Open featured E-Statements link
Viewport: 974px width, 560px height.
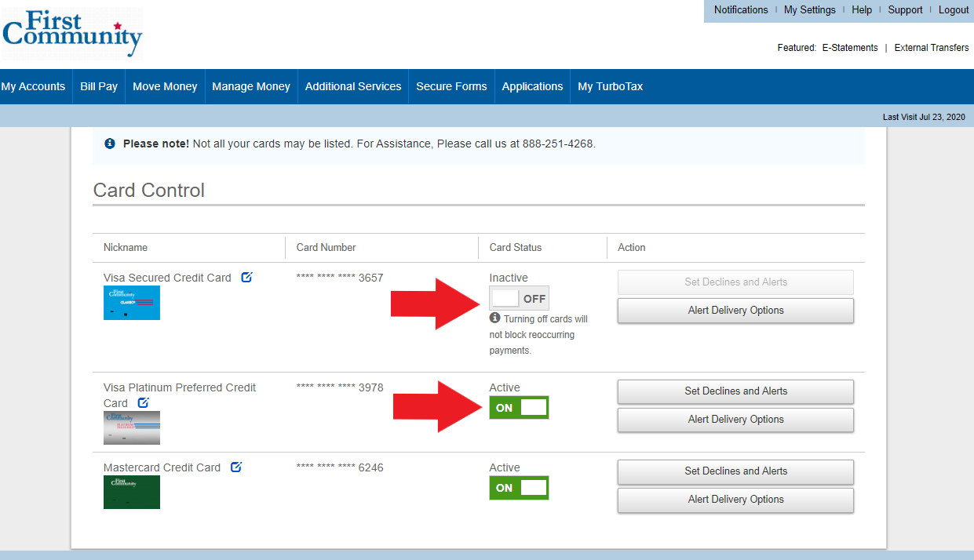point(850,48)
